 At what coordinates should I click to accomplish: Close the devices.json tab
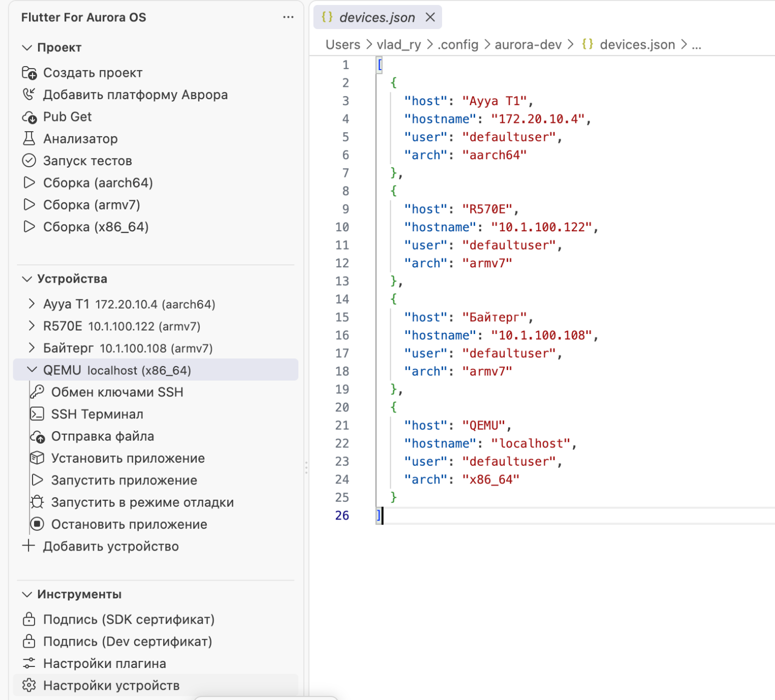pyautogui.click(x=430, y=17)
